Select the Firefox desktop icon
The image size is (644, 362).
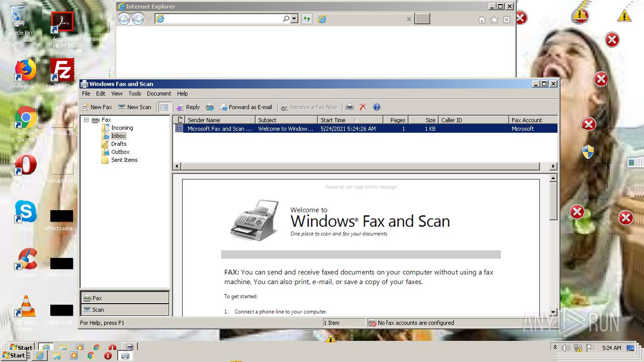[26, 74]
